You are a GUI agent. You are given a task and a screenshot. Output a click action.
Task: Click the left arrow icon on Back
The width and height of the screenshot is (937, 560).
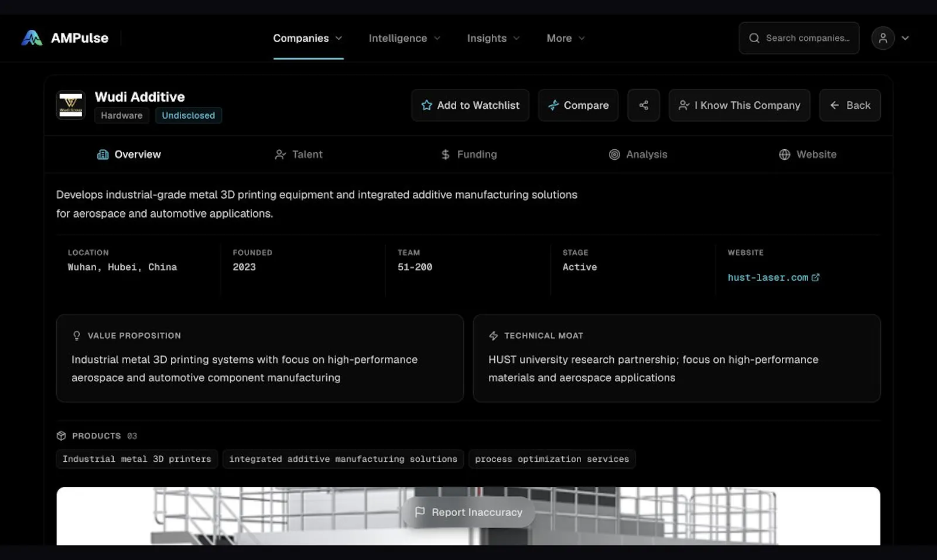(835, 105)
